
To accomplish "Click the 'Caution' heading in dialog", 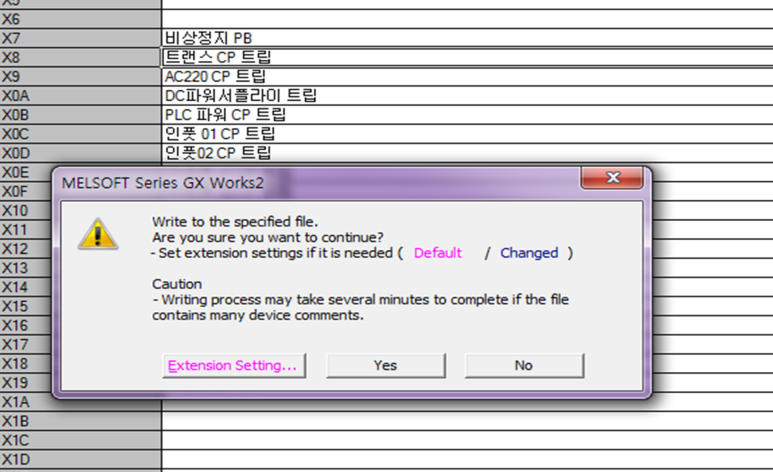I will click(x=177, y=284).
